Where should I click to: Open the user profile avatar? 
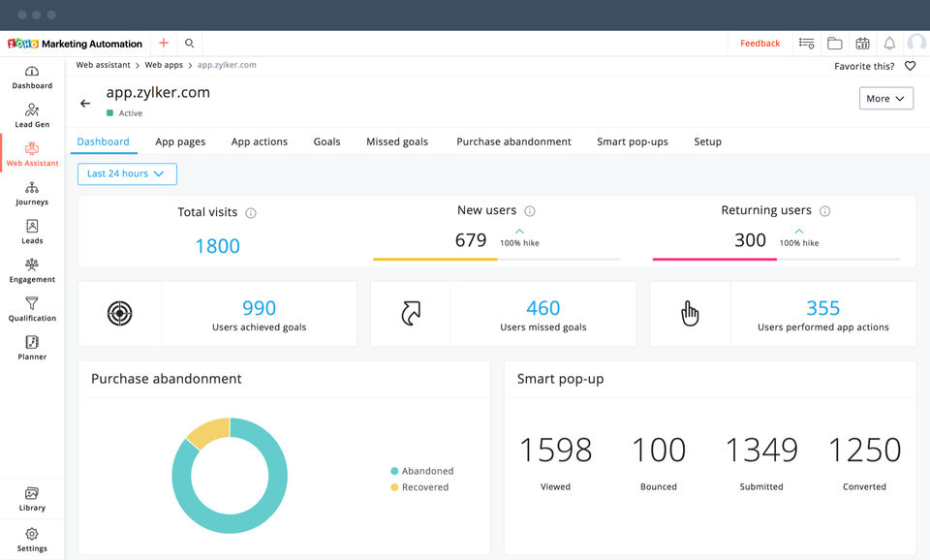pos(917,43)
